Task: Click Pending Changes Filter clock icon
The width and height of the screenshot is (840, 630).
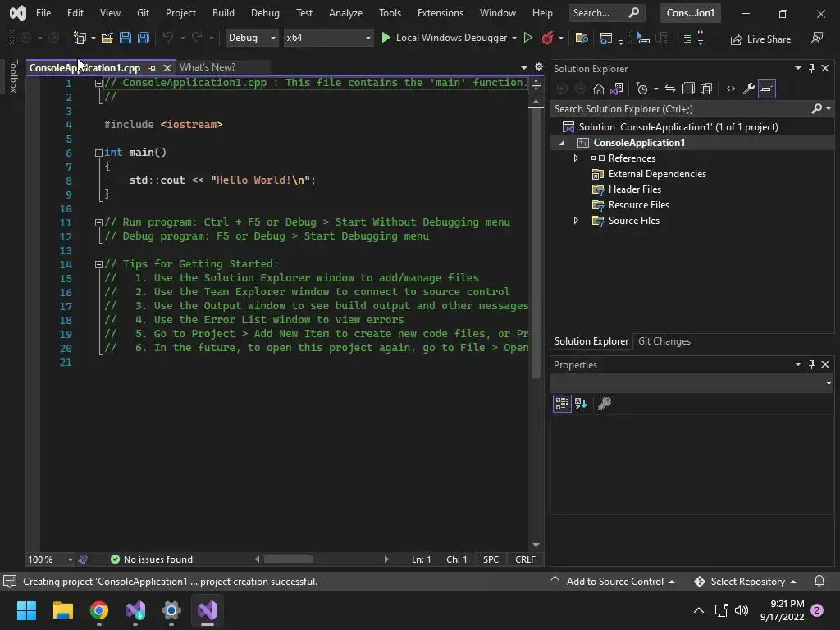Action: (641, 89)
